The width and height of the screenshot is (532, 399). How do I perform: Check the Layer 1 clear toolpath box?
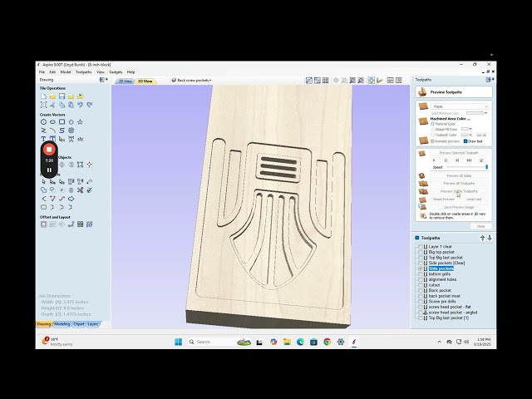pyautogui.click(x=421, y=247)
